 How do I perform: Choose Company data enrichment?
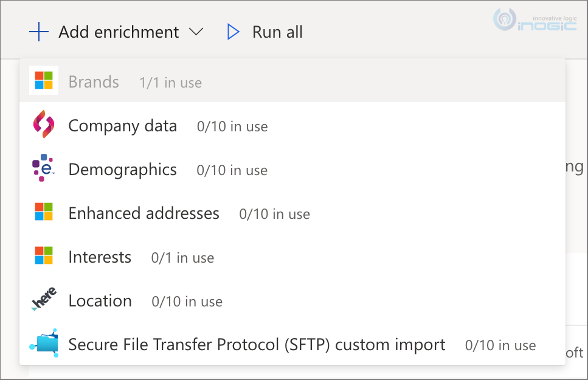click(122, 126)
